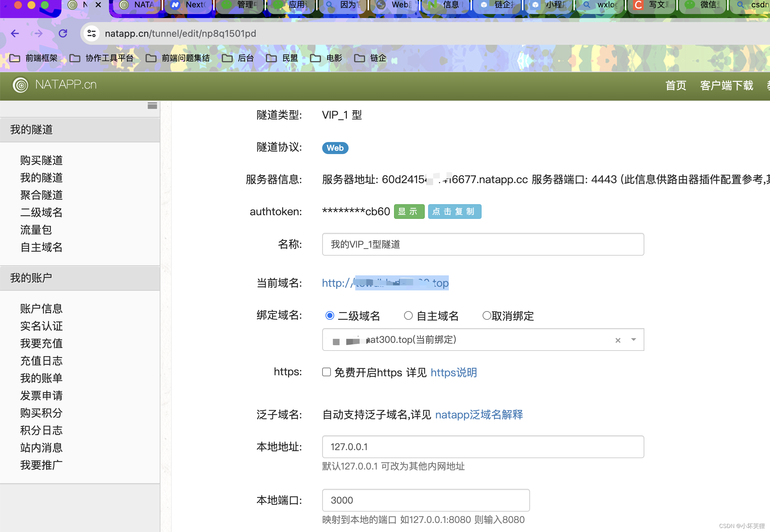770x532 pixels.
Task: Reload the current page
Action: pyautogui.click(x=63, y=33)
